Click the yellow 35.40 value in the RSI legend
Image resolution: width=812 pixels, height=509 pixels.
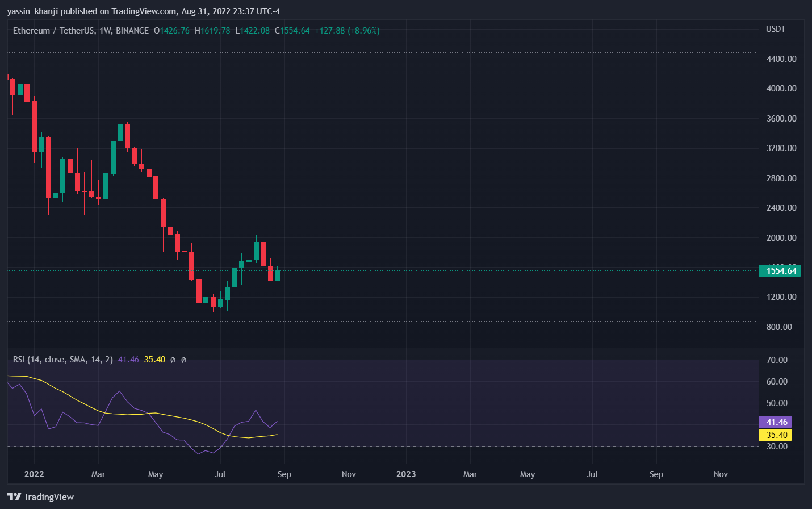coord(155,360)
